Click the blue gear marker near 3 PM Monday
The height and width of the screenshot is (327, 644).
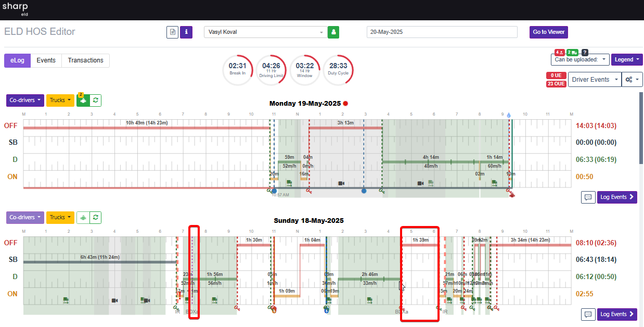(364, 191)
